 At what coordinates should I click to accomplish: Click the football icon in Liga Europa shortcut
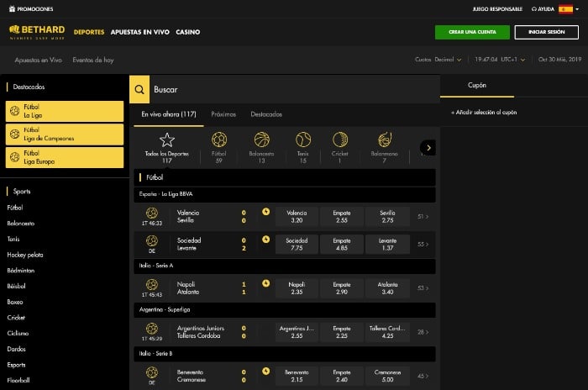(x=14, y=157)
